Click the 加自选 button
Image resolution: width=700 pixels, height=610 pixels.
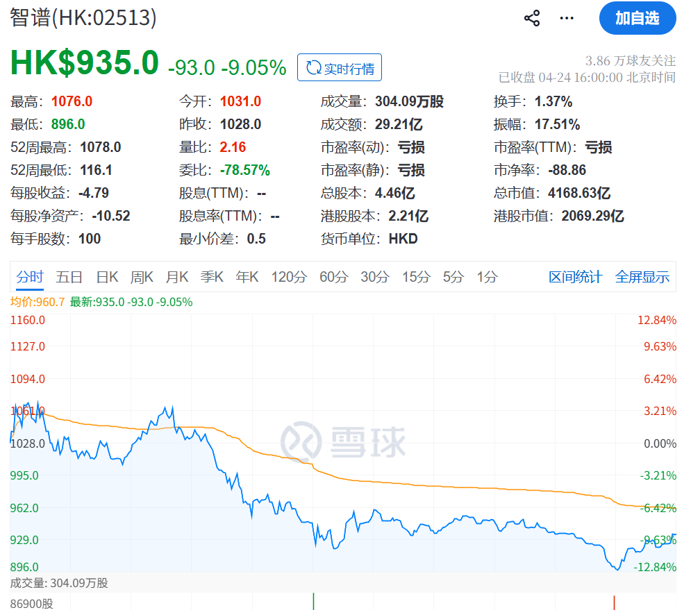click(x=637, y=19)
